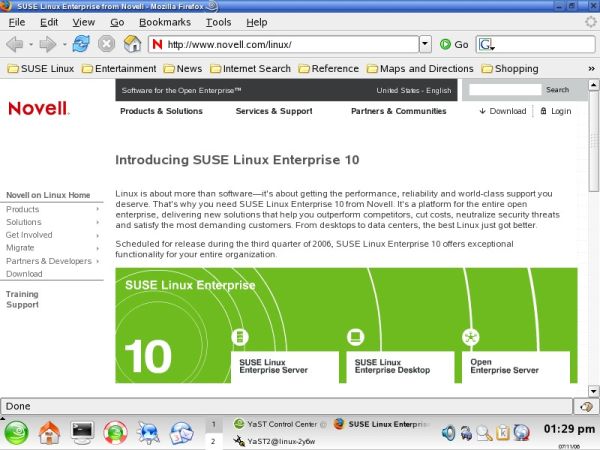The height and width of the screenshot is (450, 600).
Task: Click the Novell site search input field
Action: point(505,90)
